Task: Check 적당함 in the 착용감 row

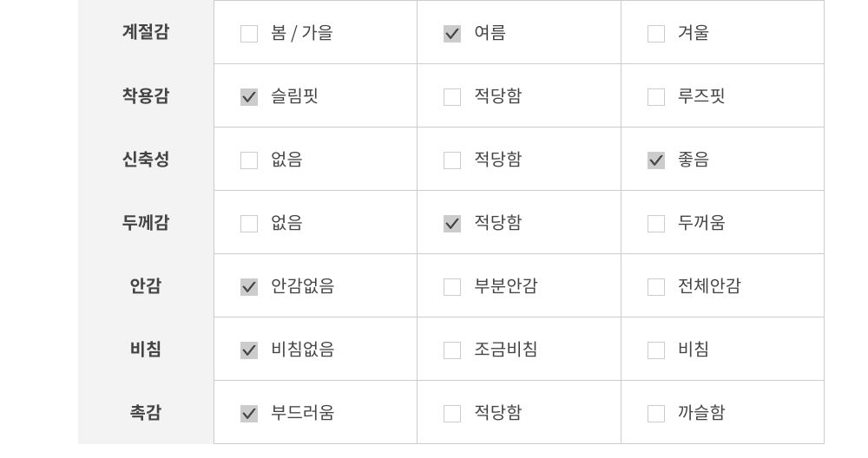Action: (452, 97)
